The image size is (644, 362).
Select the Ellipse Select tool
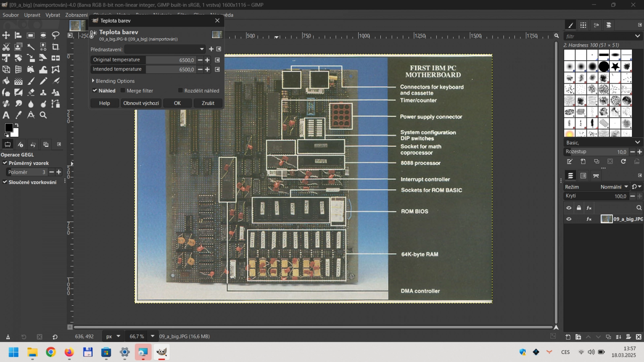click(43, 35)
